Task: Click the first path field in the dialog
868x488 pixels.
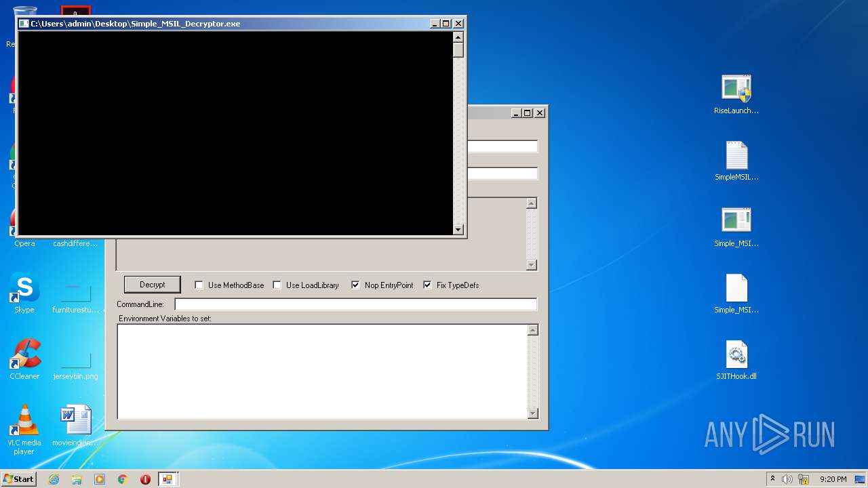Action: pyautogui.click(x=502, y=146)
